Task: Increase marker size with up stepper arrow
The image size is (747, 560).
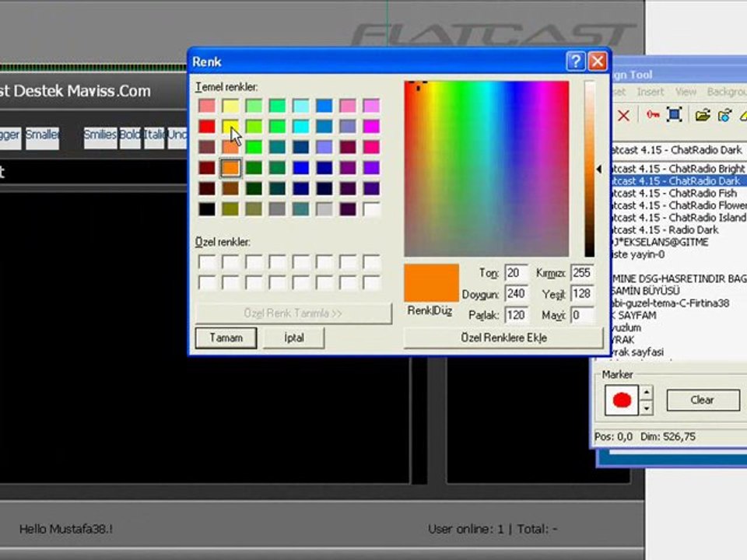Action: click(x=647, y=393)
